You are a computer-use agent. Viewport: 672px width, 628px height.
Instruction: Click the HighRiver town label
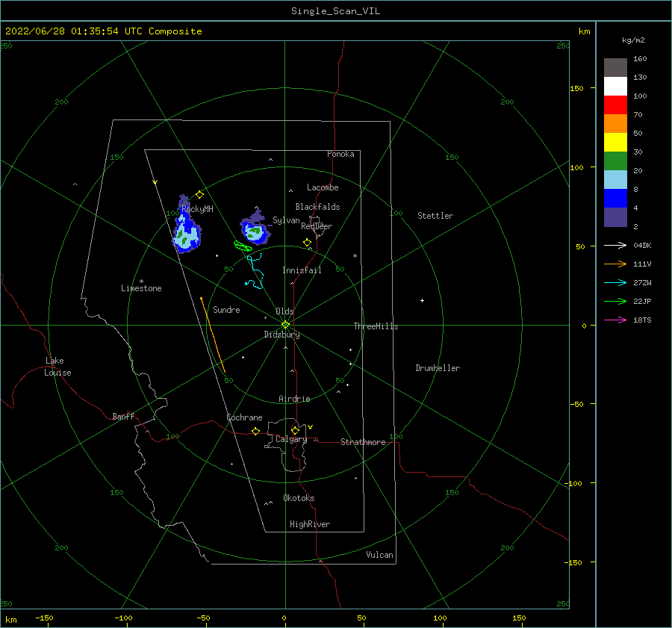coord(309,524)
